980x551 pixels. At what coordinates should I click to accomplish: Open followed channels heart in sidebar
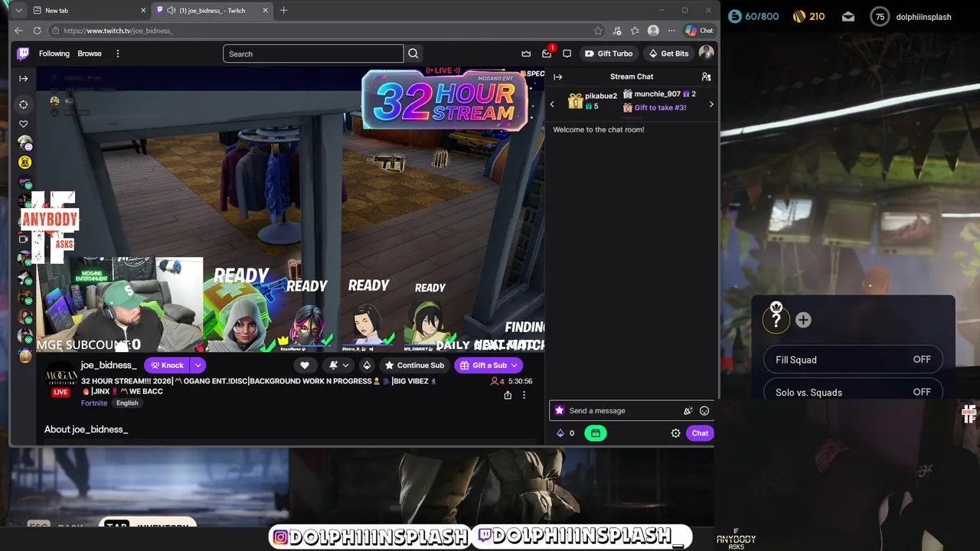(x=24, y=124)
